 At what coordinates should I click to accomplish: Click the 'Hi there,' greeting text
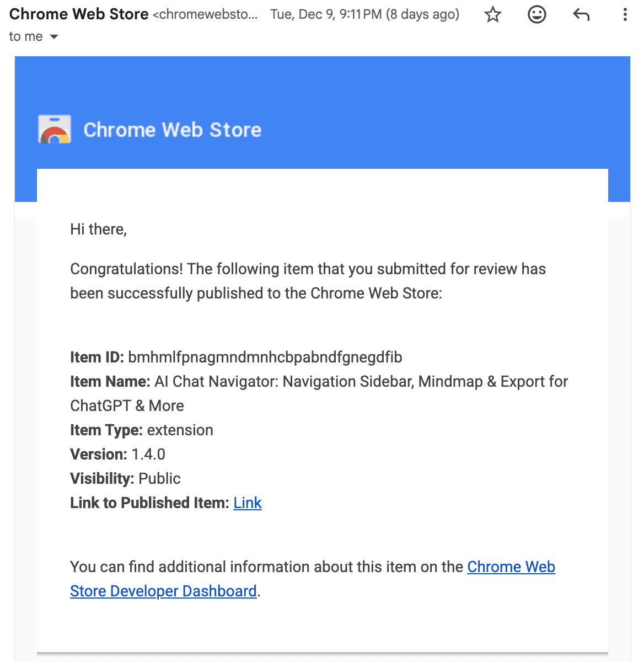[x=98, y=229]
